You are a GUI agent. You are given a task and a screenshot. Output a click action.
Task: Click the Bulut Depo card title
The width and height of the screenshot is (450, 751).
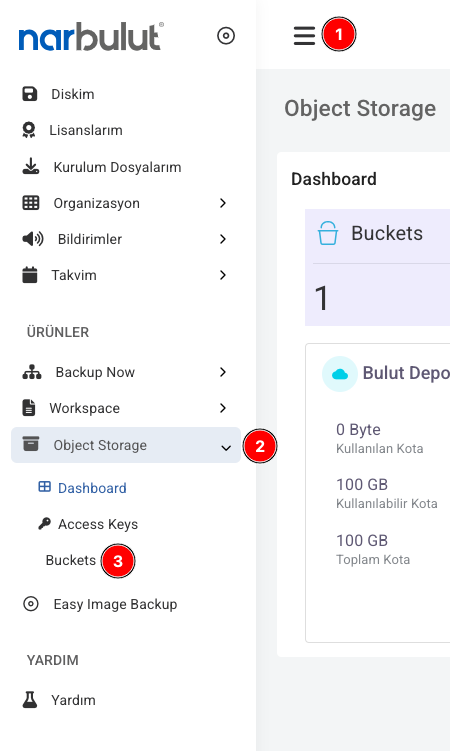[x=406, y=373]
